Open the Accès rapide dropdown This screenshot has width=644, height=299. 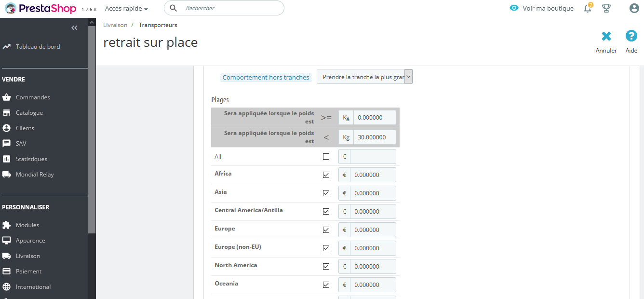126,9
